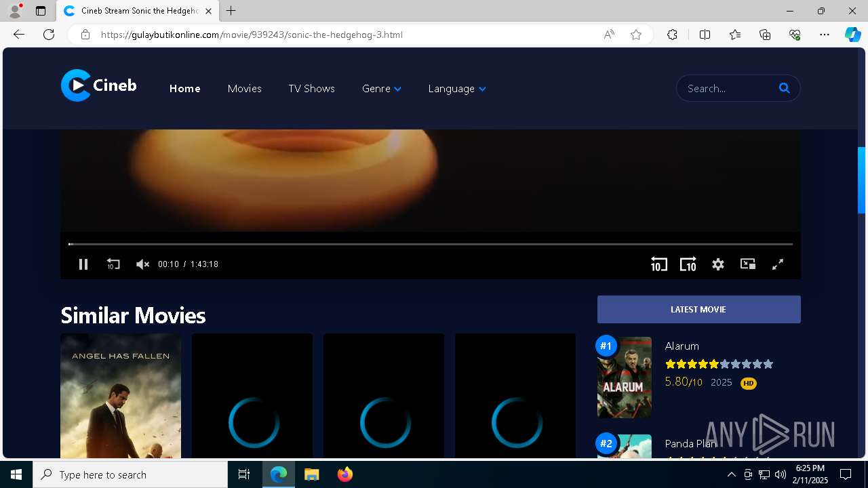Image resolution: width=868 pixels, height=488 pixels.
Task: Click the #1 rank badge
Action: tap(606, 346)
